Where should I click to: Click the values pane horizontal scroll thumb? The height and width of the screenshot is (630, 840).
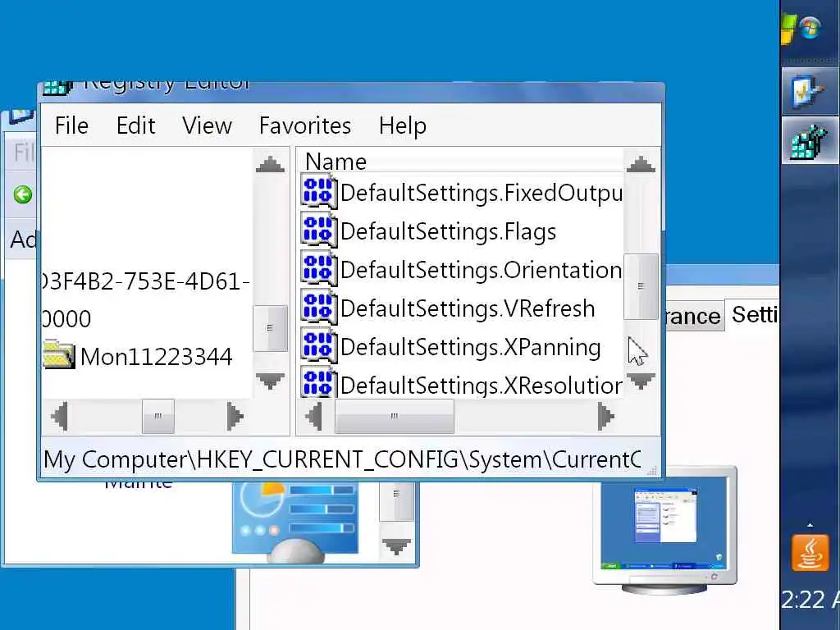[x=395, y=416]
